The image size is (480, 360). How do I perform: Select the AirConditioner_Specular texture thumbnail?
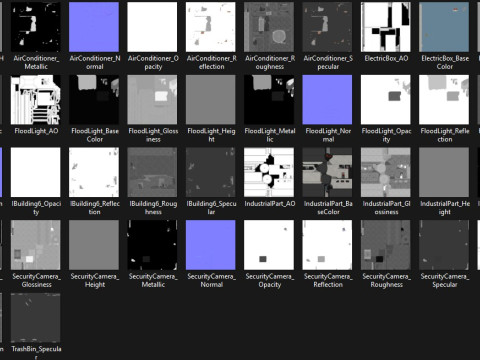(x=327, y=27)
